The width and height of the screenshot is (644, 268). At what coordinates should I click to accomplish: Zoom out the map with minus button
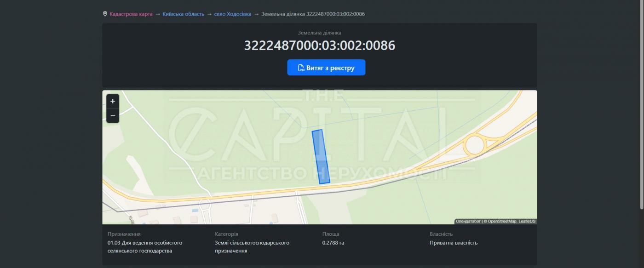pos(113,115)
